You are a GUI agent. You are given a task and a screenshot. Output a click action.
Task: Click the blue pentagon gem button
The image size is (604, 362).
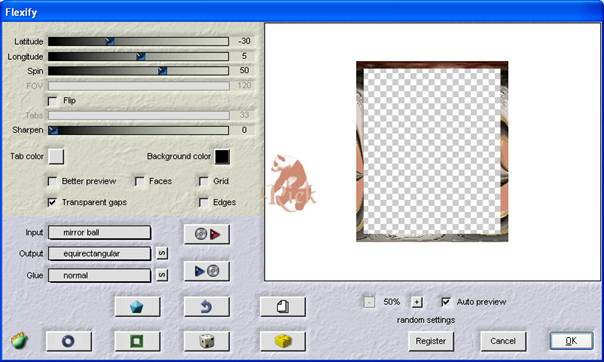tap(137, 307)
